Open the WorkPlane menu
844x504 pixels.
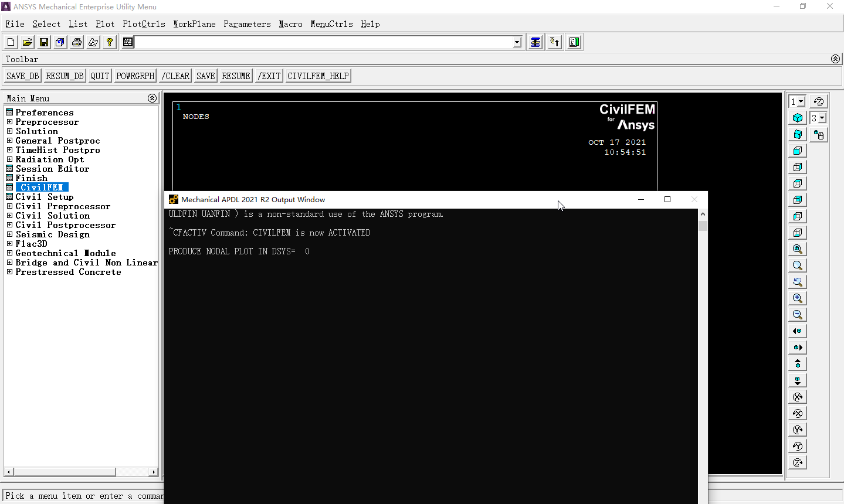pyautogui.click(x=194, y=24)
